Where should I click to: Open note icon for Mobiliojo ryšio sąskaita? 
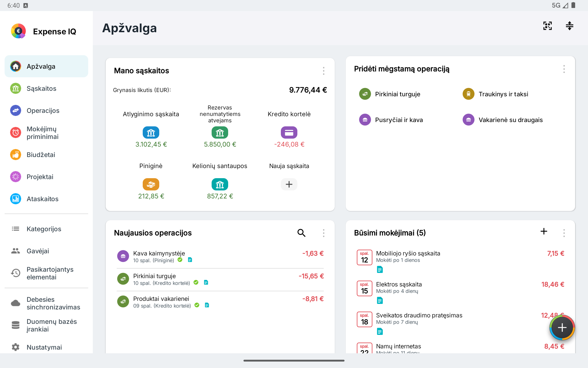pos(380,270)
